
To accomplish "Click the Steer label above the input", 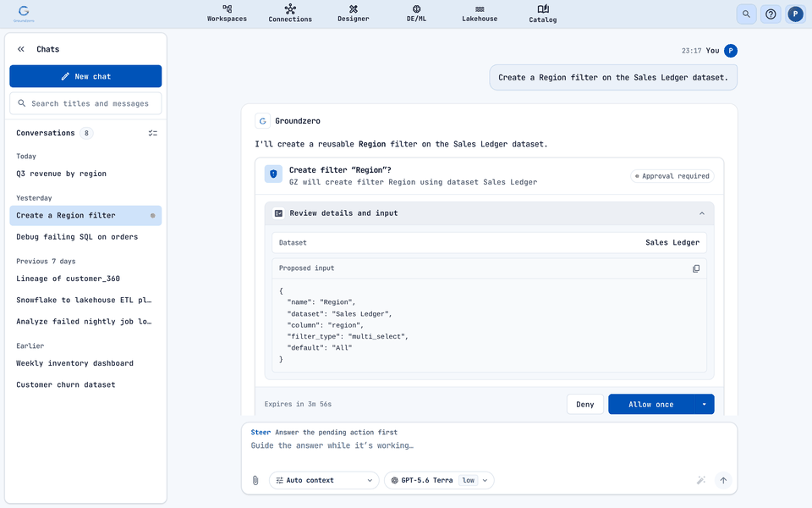I will tap(261, 433).
